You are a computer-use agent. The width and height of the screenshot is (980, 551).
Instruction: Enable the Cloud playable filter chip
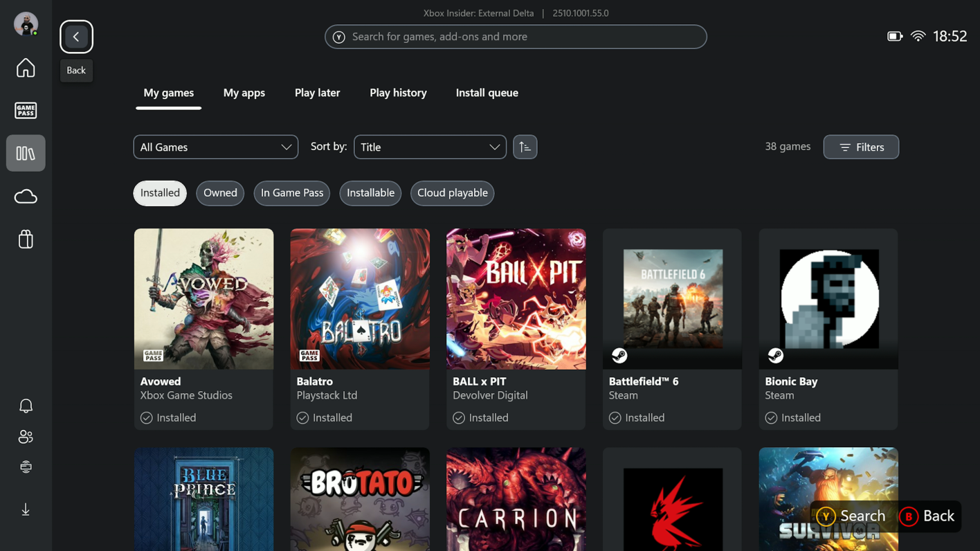452,193
